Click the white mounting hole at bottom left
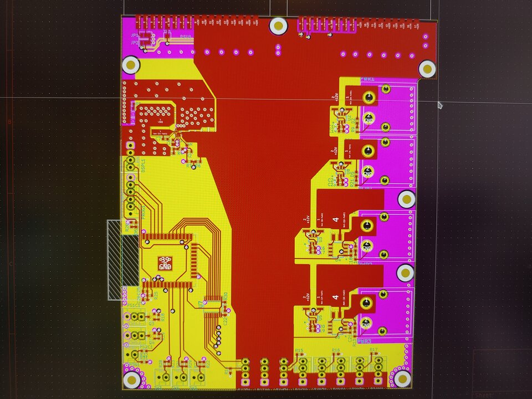 pyautogui.click(x=132, y=381)
